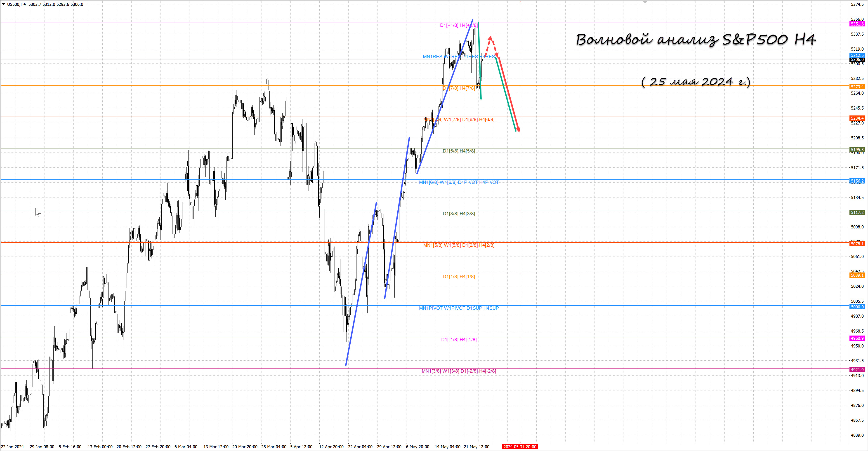
Task: Click the red 2024.05.31 20:00 date label
Action: (520, 447)
